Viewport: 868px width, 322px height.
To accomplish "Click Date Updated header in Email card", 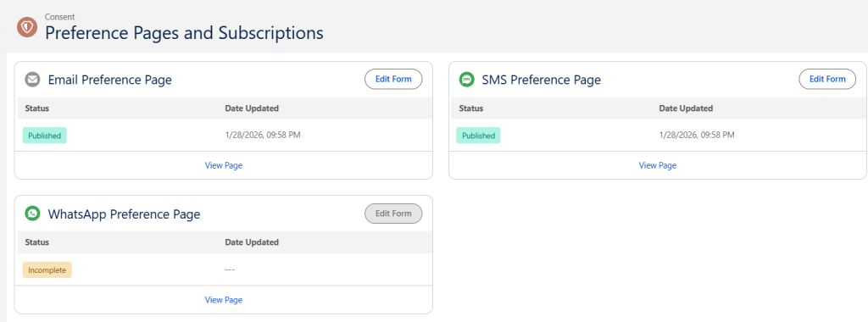I will coord(252,108).
